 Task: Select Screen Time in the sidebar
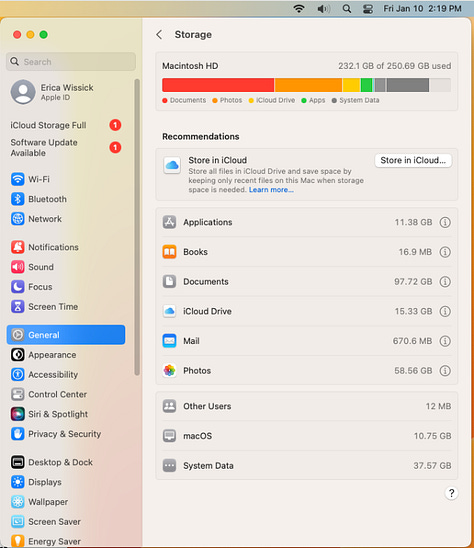point(66,307)
